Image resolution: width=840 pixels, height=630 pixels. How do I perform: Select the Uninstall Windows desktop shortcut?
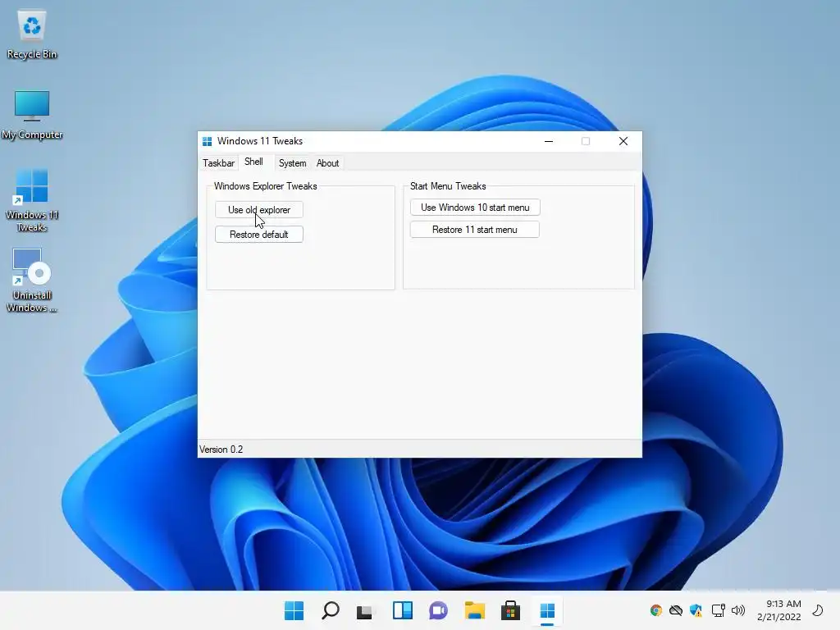point(32,281)
